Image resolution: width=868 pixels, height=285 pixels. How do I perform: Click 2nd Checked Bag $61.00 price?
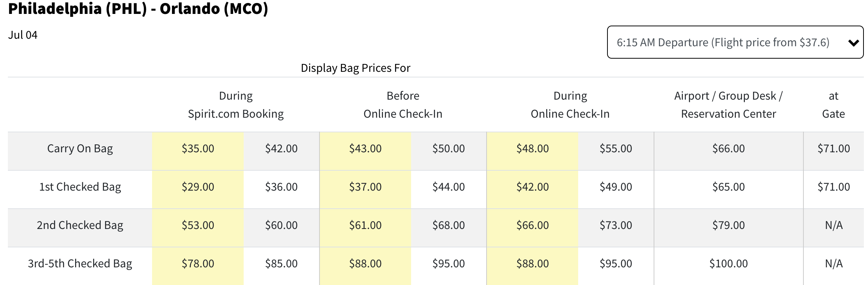point(365,225)
